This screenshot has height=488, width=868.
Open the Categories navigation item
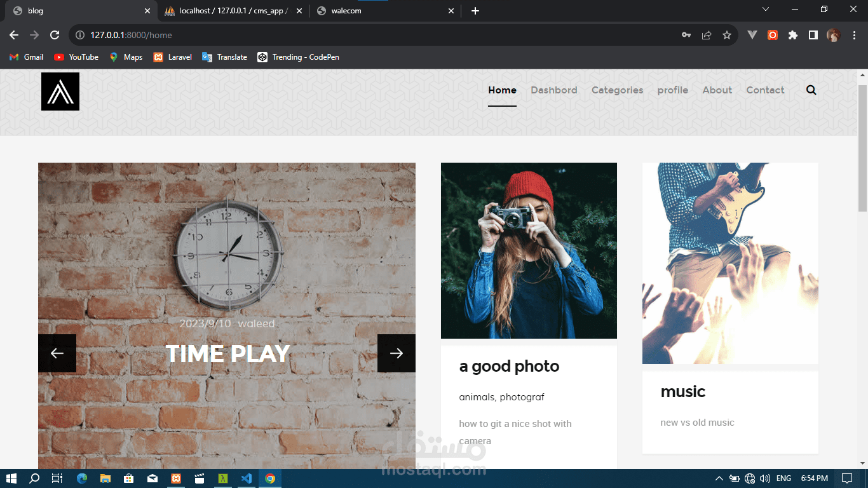[x=617, y=90]
